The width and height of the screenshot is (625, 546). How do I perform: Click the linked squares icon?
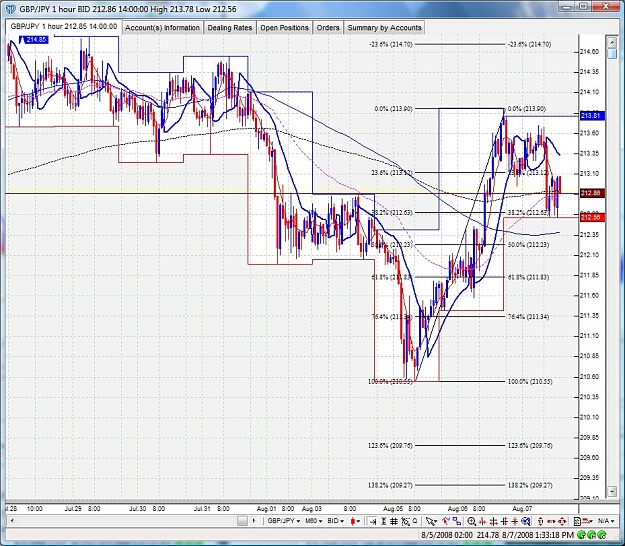click(x=457, y=521)
